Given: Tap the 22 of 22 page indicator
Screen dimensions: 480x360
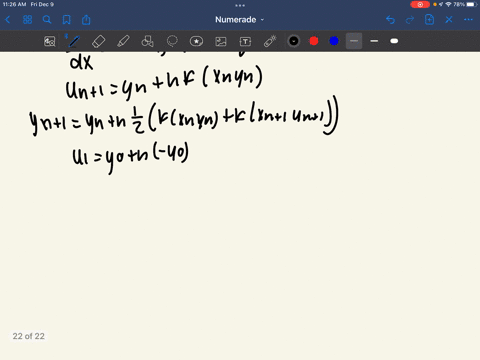Looking at the screenshot, I should 29,336.
